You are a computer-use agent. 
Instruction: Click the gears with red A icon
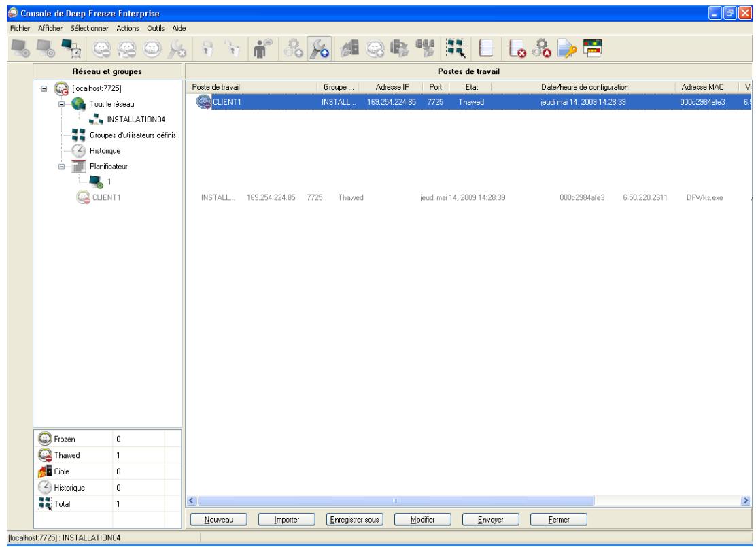[542, 48]
